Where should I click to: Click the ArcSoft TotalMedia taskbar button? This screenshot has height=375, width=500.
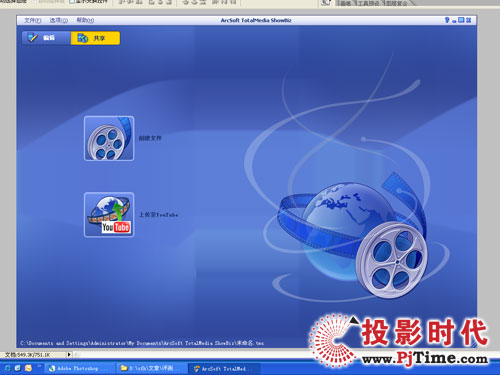224,368
